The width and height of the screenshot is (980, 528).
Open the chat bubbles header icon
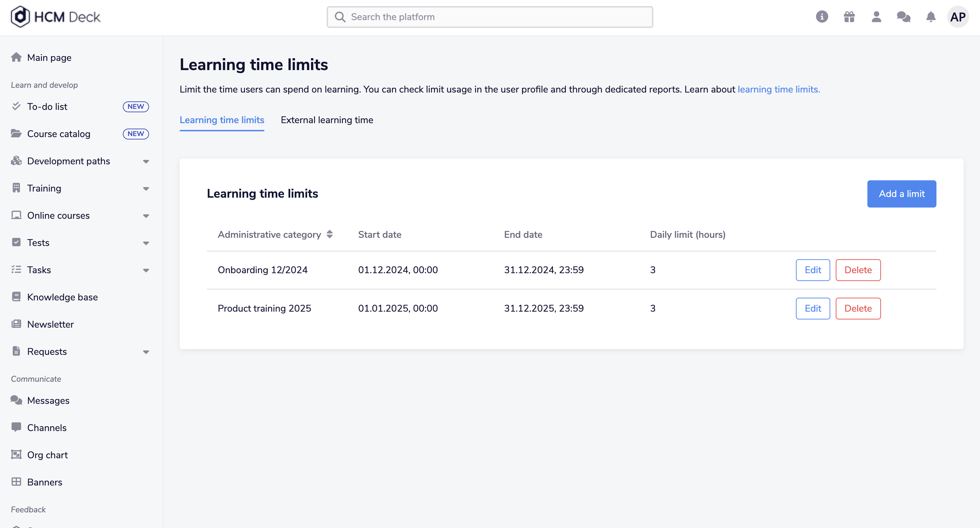903,17
